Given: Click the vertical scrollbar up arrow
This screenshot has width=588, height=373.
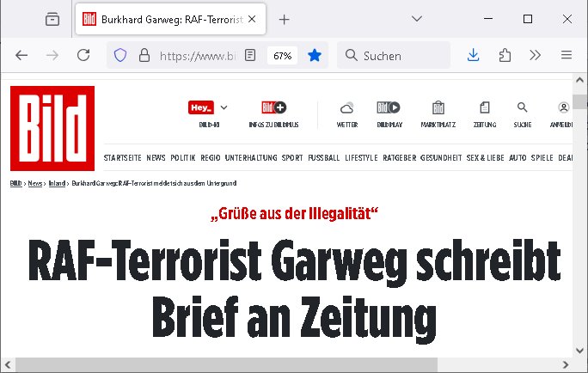Looking at the screenshot, I should point(579,80).
